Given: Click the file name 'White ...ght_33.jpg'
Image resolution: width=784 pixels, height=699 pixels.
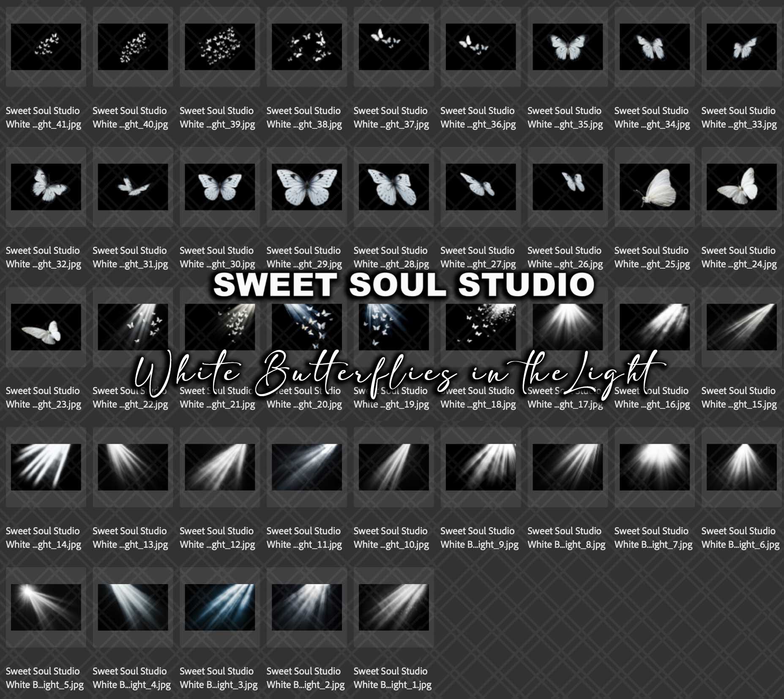Looking at the screenshot, I should pyautogui.click(x=739, y=125).
